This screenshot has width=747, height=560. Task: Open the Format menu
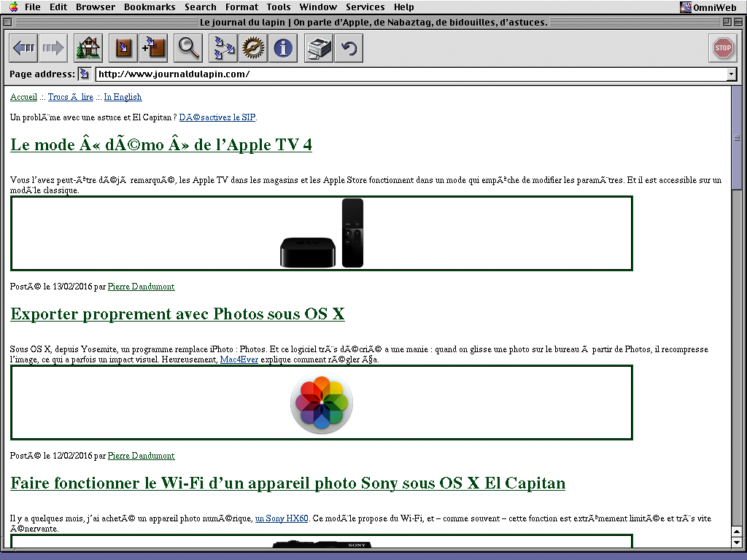pyautogui.click(x=241, y=7)
